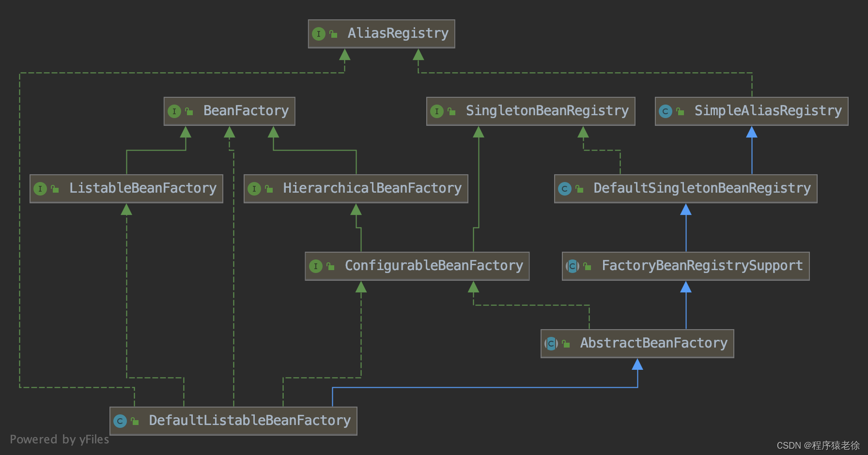Click the interface icon on HierarchicalBeanFactory node
Screen dimensions: 868x455
point(254,189)
